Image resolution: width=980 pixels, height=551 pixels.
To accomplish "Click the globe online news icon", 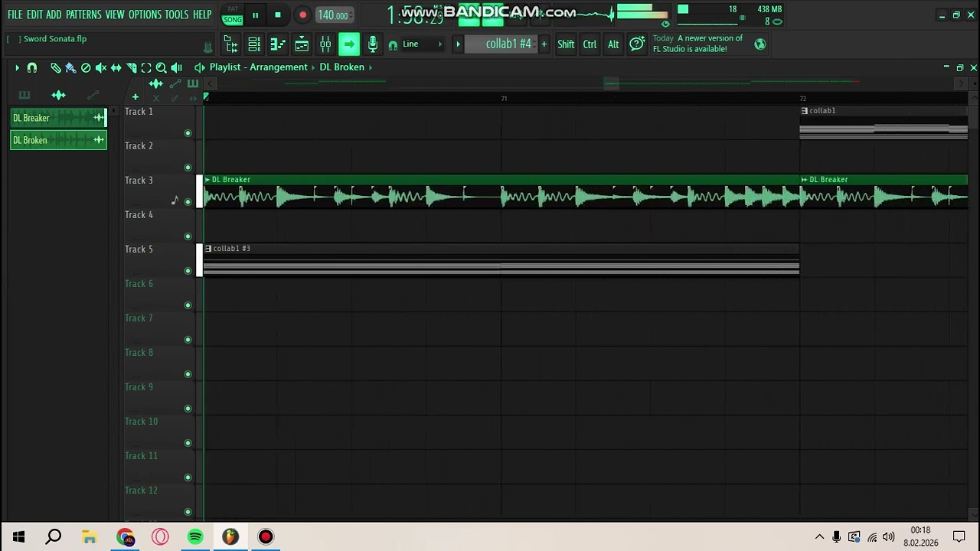I will point(759,44).
